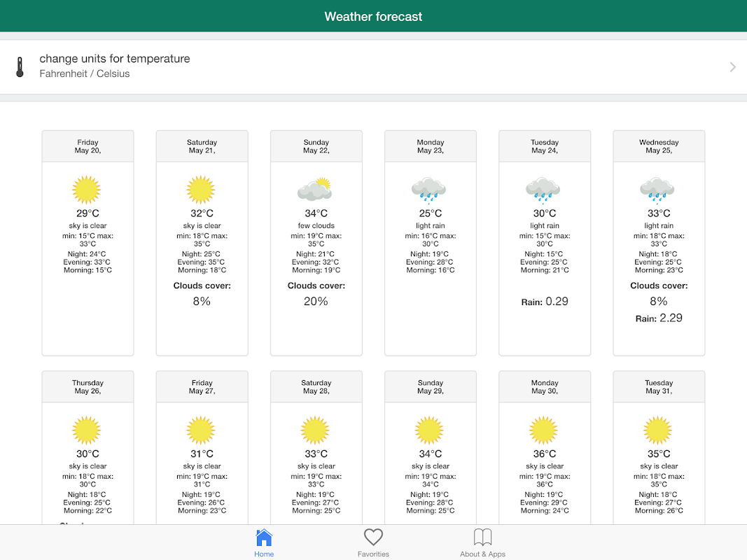Select the Tuesday May 31 header
This screenshot has width=747, height=560.
[x=659, y=386]
